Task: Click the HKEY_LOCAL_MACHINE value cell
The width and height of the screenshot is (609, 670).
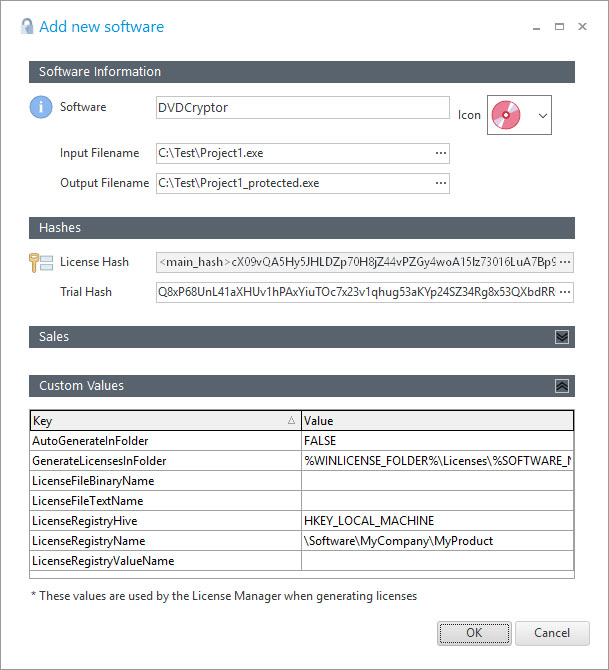Action: pyautogui.click(x=437, y=521)
